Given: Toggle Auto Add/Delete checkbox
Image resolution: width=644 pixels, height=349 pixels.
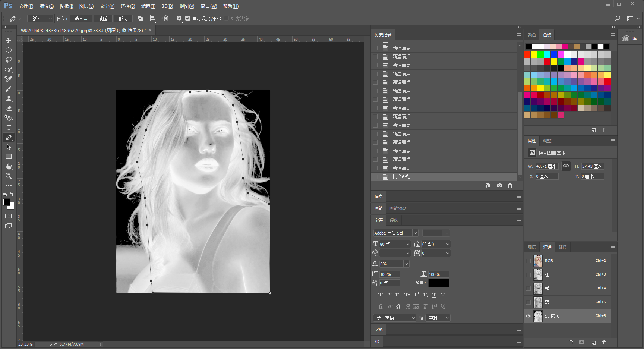Looking at the screenshot, I should point(187,18).
